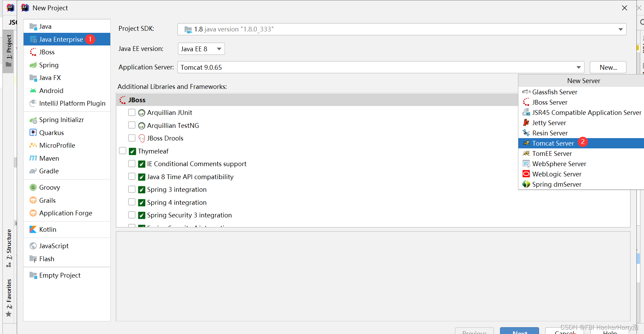Open the Application Server dropdown
The height and width of the screenshot is (334, 644).
click(x=381, y=67)
